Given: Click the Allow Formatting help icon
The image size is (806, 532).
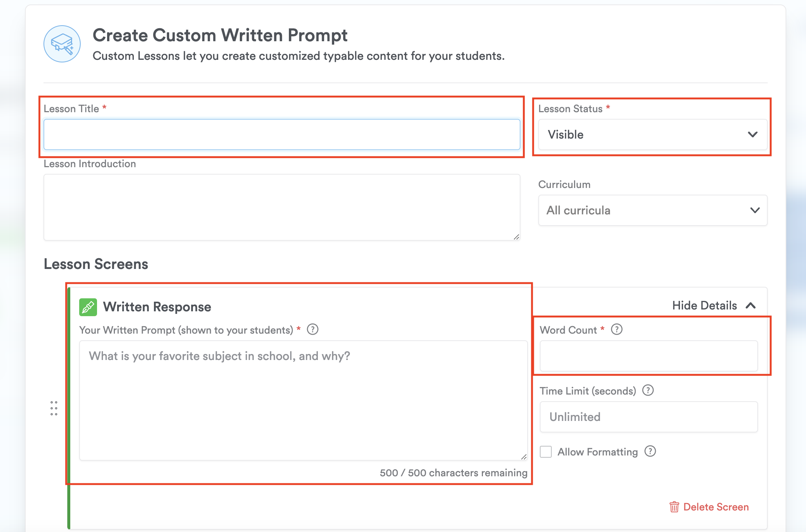Looking at the screenshot, I should click(x=650, y=451).
